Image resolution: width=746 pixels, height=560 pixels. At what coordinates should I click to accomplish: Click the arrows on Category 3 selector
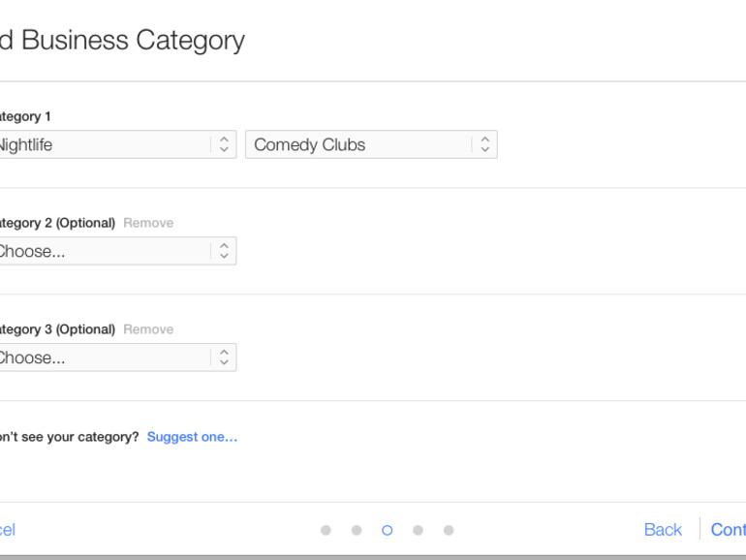pyautogui.click(x=224, y=358)
